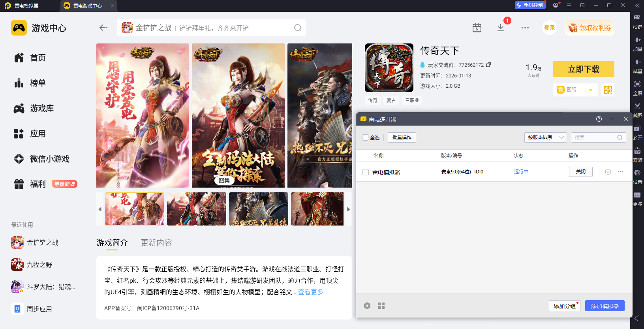644x329 pixels.
Task: Open the calendar check-in icon
Action: (x=477, y=28)
